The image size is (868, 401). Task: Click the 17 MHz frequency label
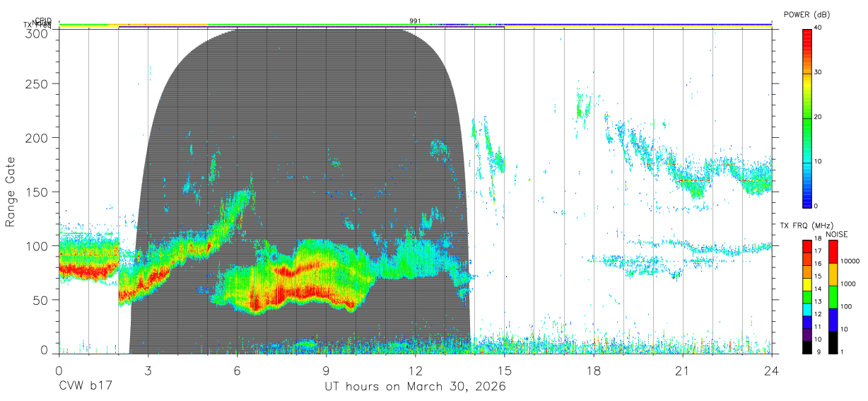(x=817, y=251)
